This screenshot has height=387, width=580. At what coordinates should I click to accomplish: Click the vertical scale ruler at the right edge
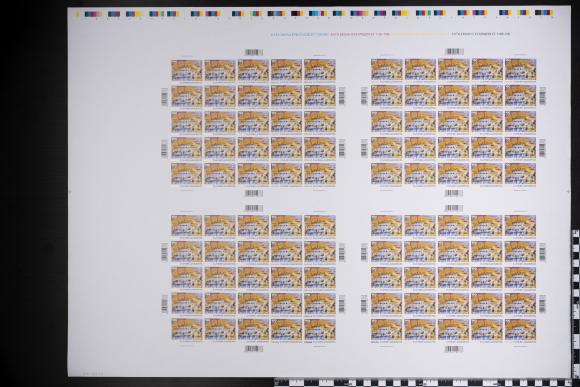(576, 303)
